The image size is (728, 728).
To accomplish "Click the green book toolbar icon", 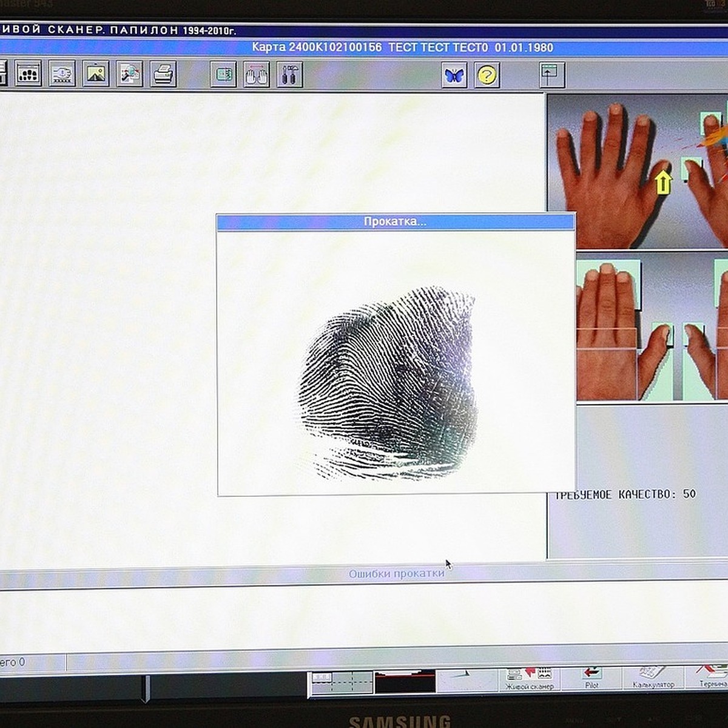I will [223, 75].
